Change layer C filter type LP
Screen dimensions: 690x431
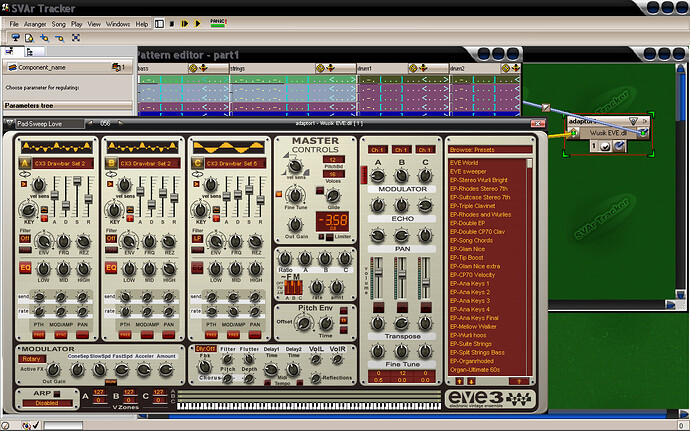coord(197,239)
